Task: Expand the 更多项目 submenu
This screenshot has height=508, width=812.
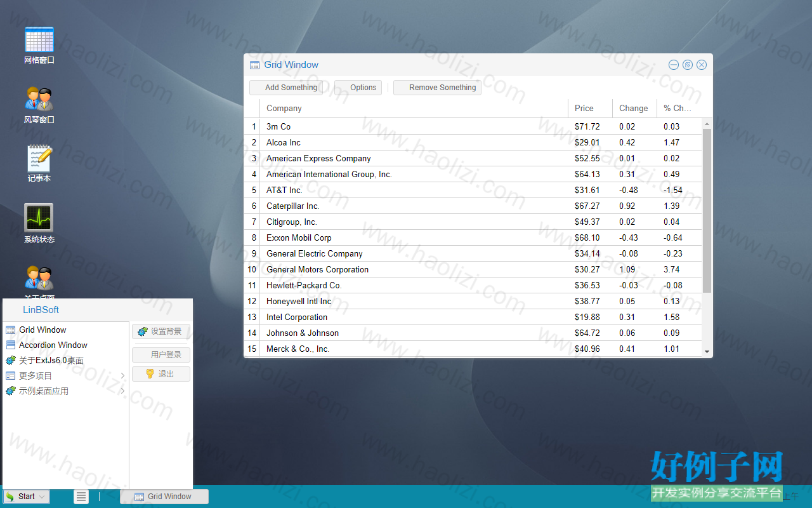Action: 66,375
